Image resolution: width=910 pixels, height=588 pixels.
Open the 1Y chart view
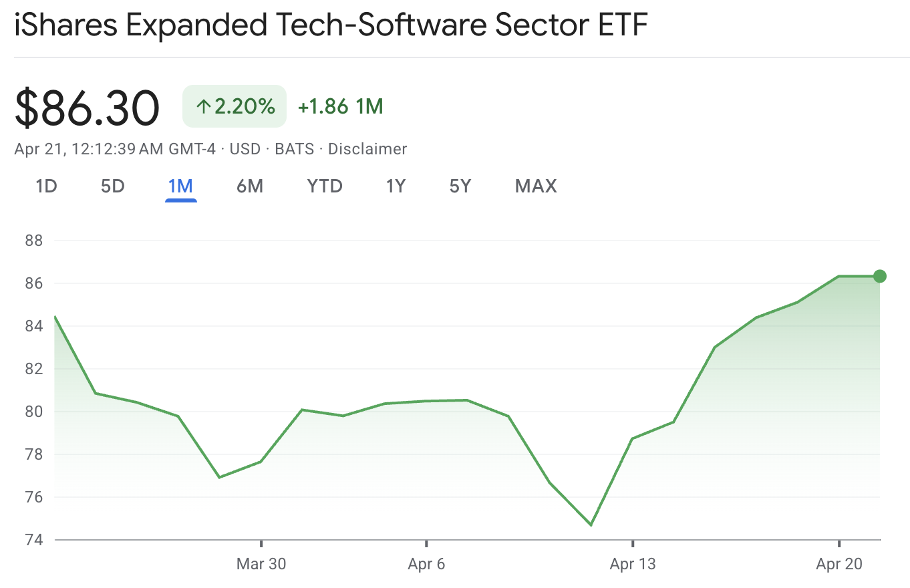[x=396, y=186]
